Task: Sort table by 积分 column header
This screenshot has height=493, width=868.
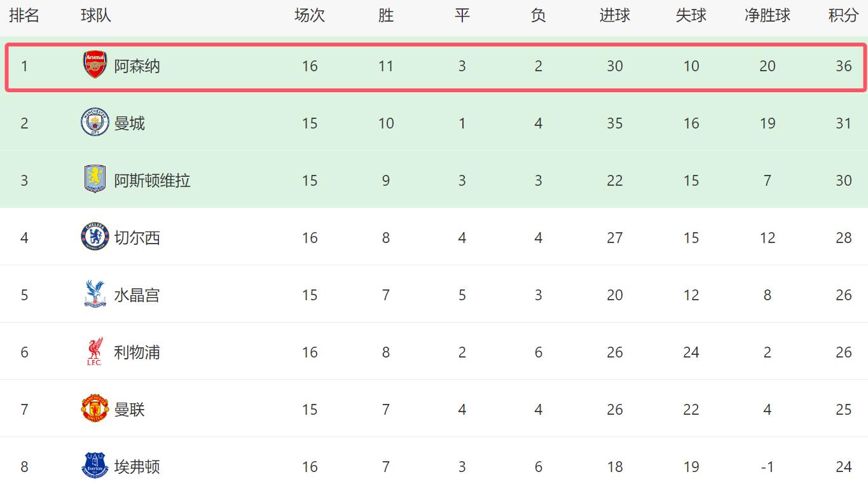Action: (843, 16)
